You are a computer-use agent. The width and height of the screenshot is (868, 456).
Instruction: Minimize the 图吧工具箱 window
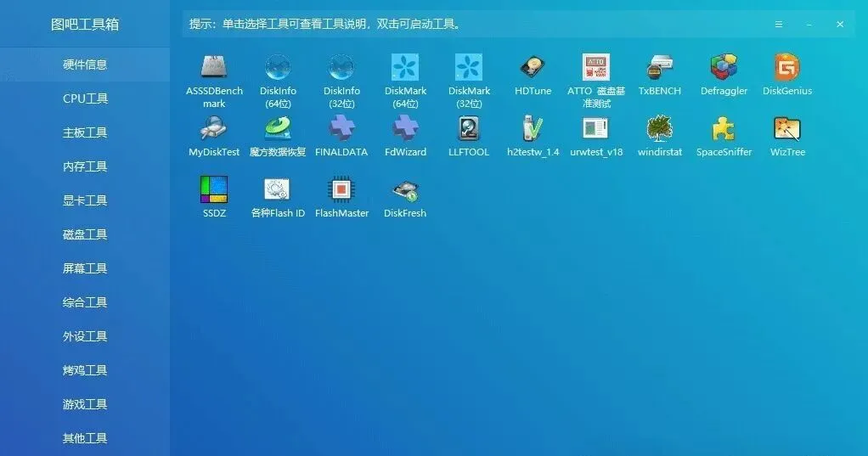click(809, 25)
